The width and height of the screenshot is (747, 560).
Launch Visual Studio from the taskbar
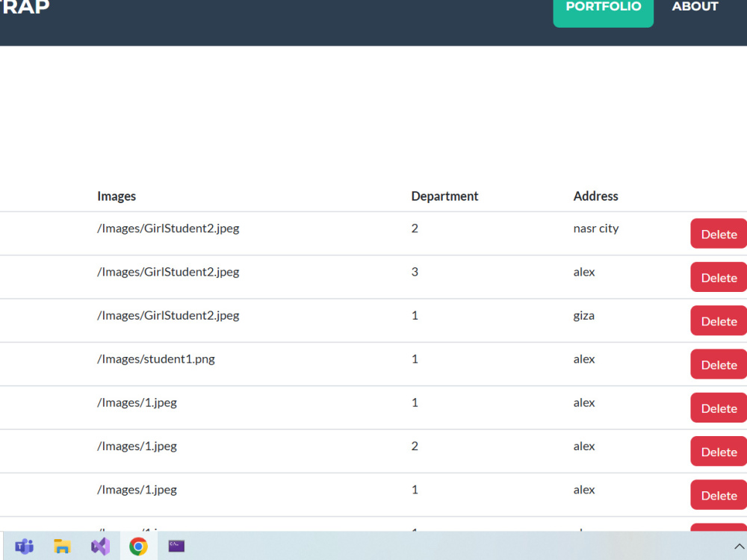pyautogui.click(x=100, y=547)
